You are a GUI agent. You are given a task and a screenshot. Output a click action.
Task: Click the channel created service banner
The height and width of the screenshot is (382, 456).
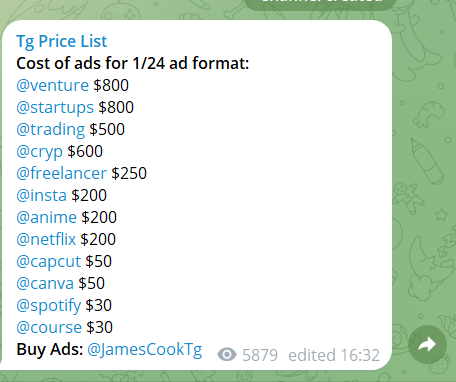[x=320, y=3]
